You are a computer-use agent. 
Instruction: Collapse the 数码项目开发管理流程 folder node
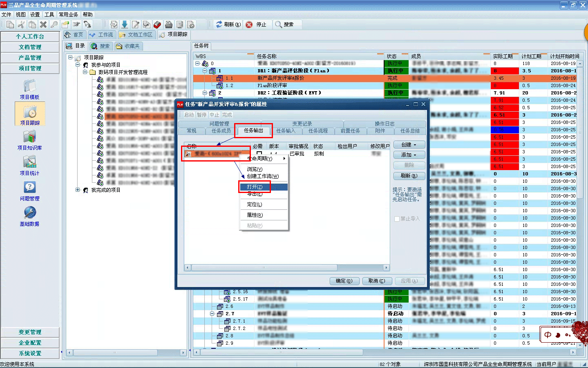click(x=85, y=72)
